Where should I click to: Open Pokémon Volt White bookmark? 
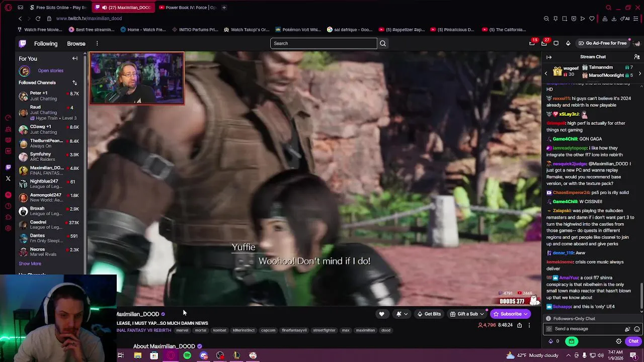298,30
